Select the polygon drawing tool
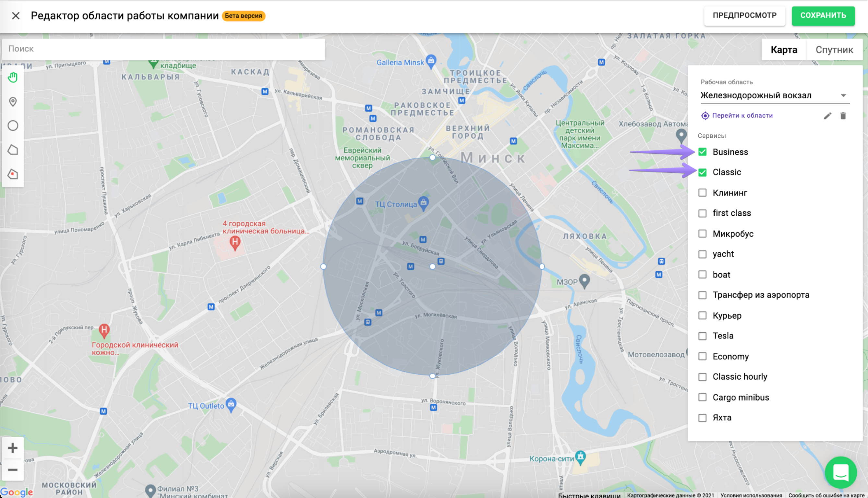The image size is (868, 498). (x=13, y=150)
